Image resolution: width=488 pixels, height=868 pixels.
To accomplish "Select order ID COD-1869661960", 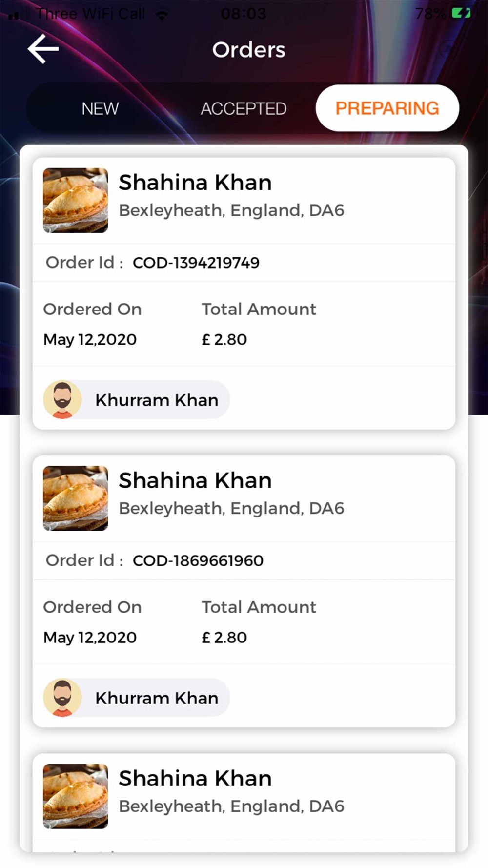I will point(198,560).
